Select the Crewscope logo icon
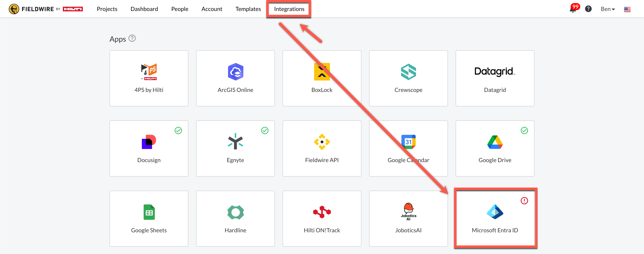This screenshot has height=254, width=644. [408, 72]
